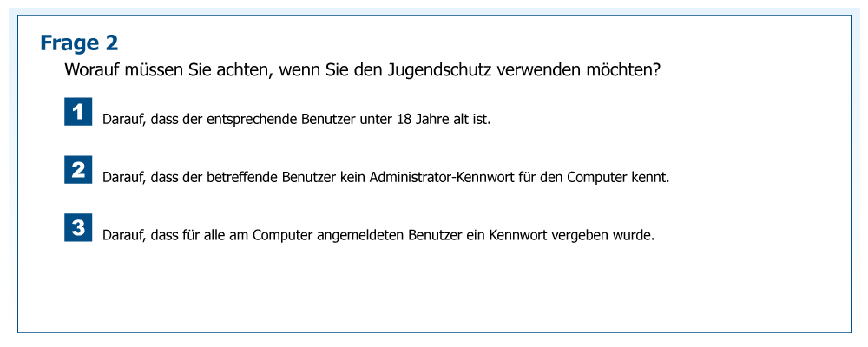Click "Darauf" starting the third answer

click(x=122, y=235)
